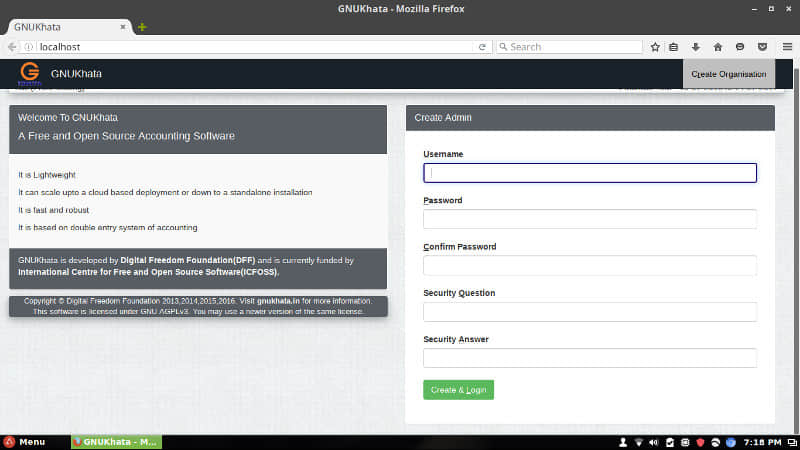Reload the page with refresh icon

(x=482, y=47)
